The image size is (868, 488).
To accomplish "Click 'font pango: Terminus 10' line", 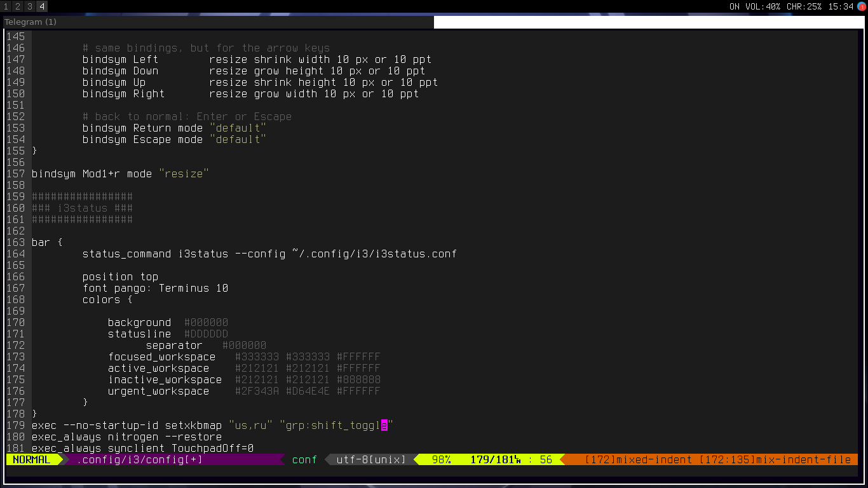I will click(155, 288).
